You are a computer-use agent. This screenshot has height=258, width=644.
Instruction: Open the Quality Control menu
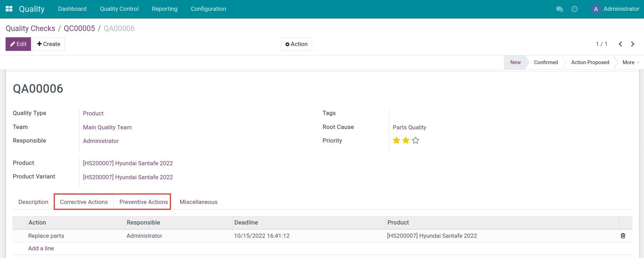[x=119, y=9]
